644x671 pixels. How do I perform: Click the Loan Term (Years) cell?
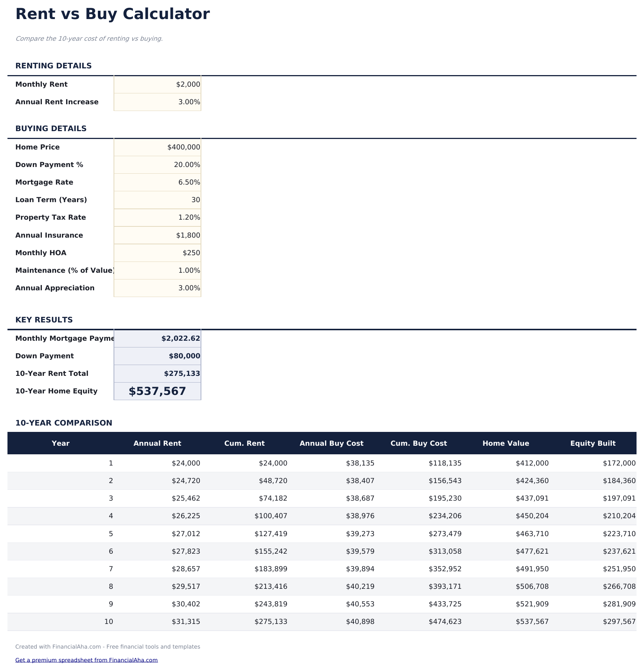coord(157,200)
